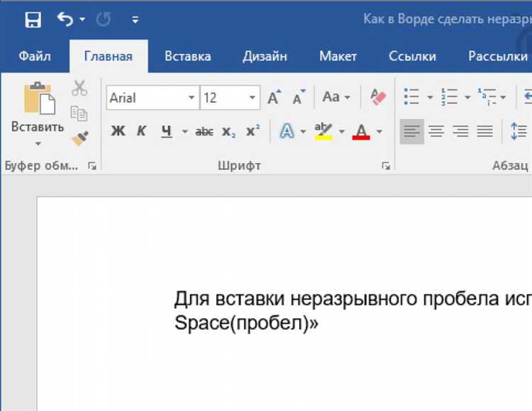Select the Format Painter brush icon
This screenshot has height=411, width=532.
click(79, 137)
